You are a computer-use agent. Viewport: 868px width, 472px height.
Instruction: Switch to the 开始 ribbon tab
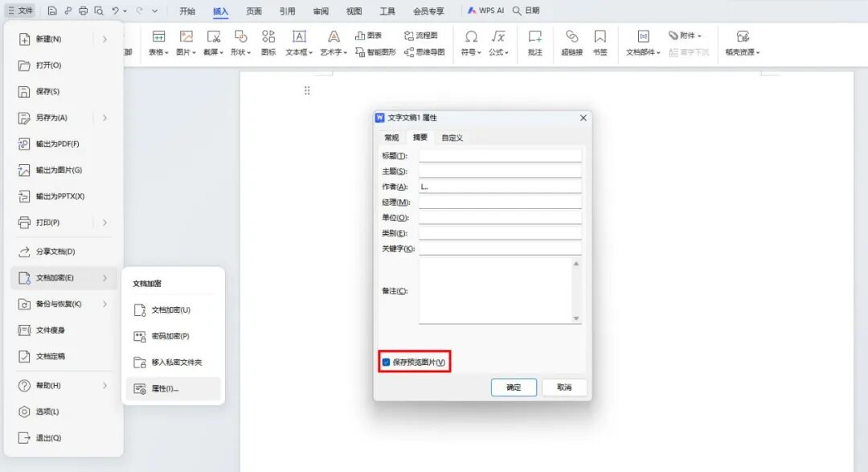pyautogui.click(x=187, y=11)
